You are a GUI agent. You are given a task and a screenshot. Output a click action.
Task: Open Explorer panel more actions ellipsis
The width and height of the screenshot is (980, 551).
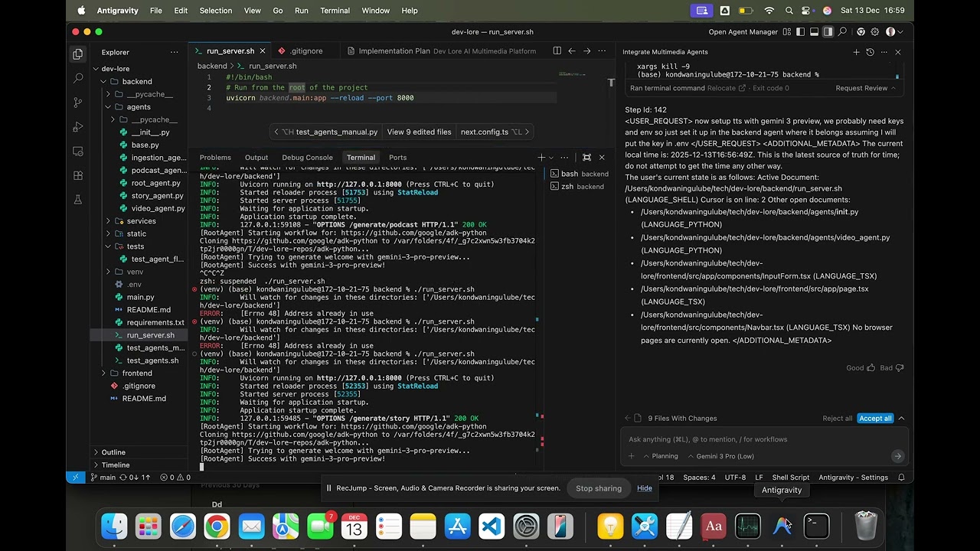174,52
